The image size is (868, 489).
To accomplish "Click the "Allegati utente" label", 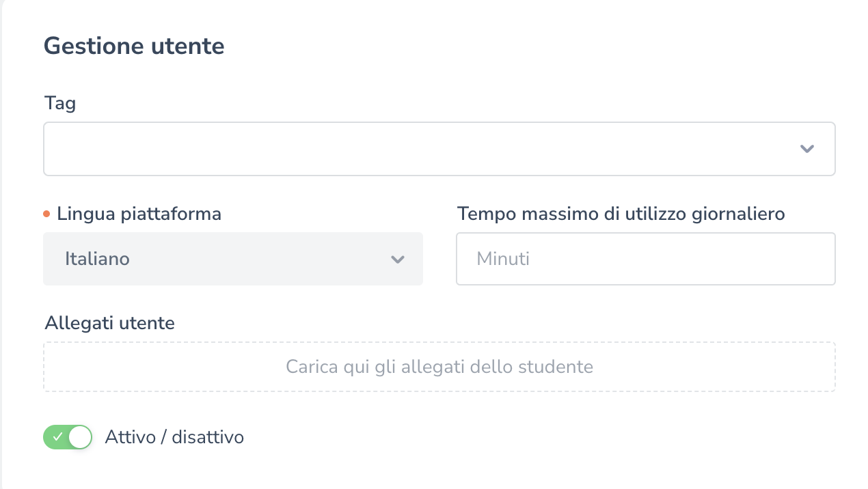I will [109, 322].
